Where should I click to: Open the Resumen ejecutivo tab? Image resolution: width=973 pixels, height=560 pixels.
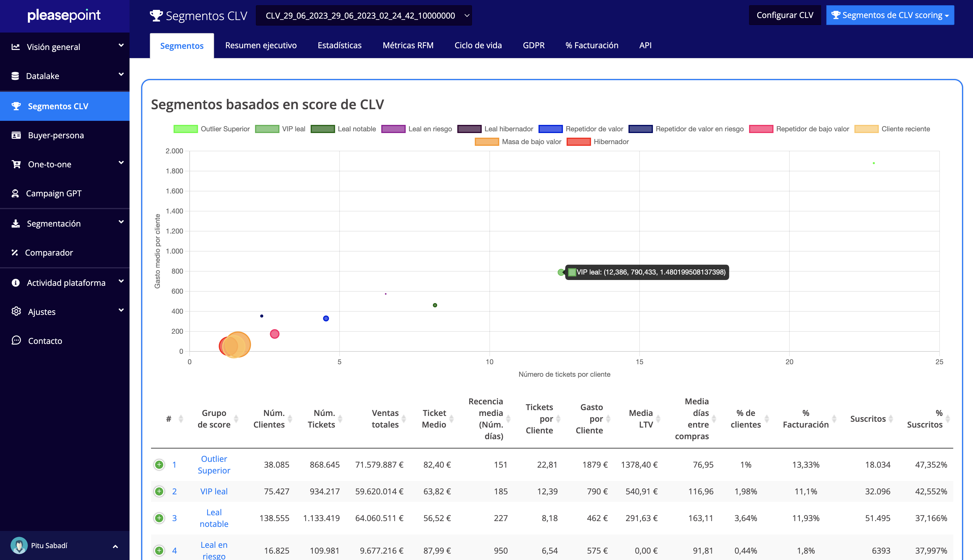pos(261,45)
